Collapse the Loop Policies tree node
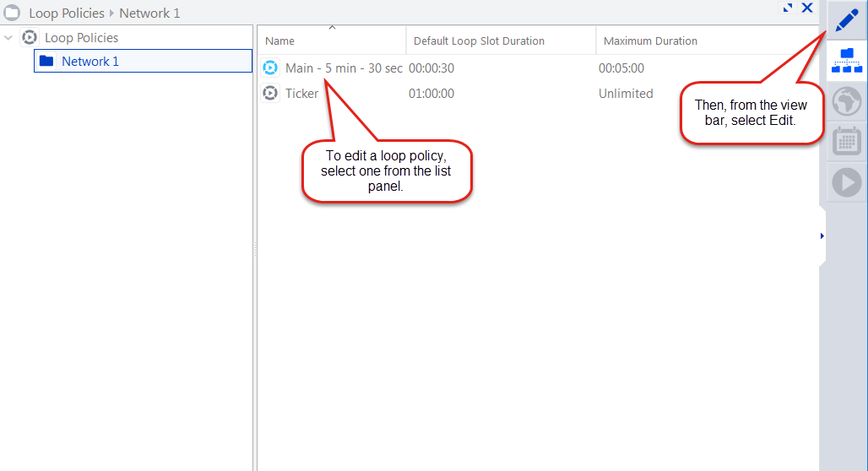 [x=9, y=38]
